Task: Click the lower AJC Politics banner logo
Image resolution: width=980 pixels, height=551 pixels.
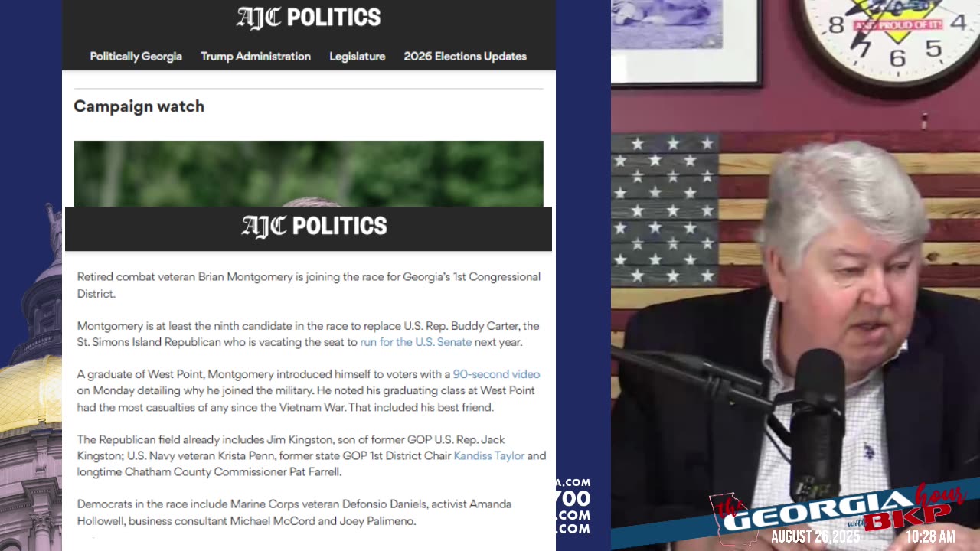Action: (x=314, y=226)
